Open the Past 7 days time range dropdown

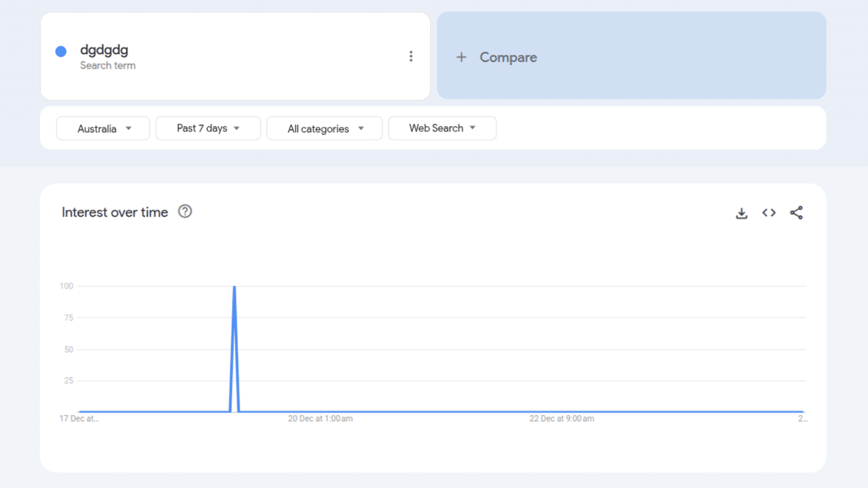(208, 127)
